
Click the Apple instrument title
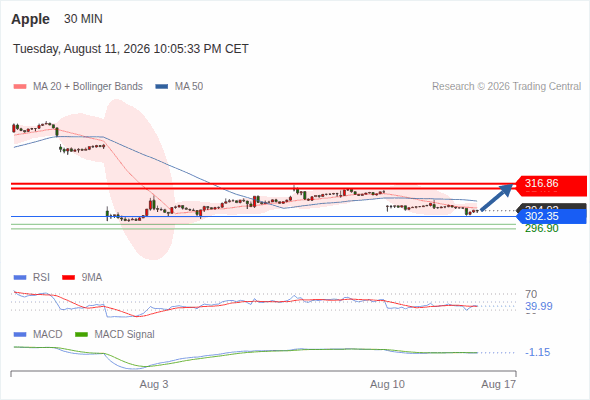30,19
